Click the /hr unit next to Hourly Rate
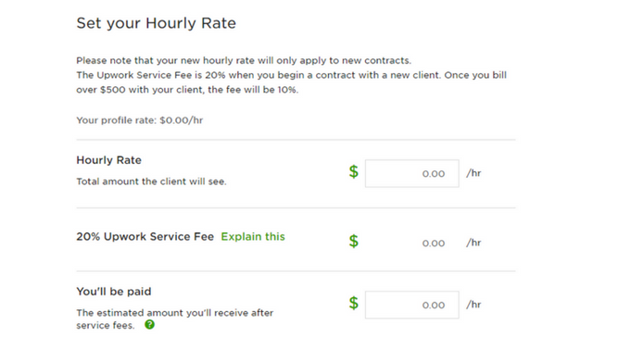The width and height of the screenshot is (644, 362). coord(474,173)
